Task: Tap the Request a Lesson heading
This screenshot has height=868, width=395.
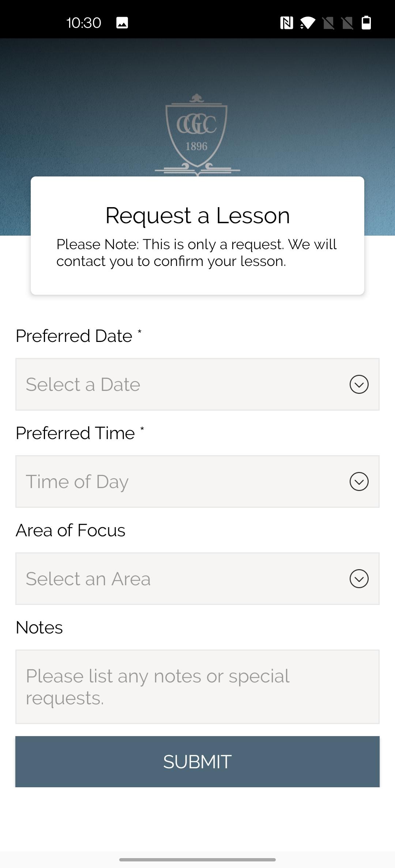Action: (x=197, y=215)
